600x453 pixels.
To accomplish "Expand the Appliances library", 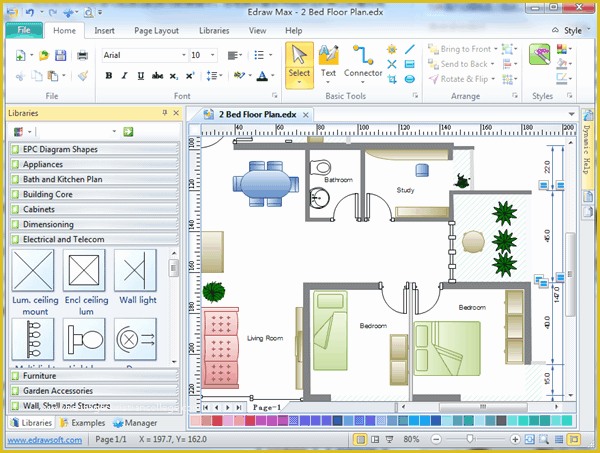I will click(94, 164).
